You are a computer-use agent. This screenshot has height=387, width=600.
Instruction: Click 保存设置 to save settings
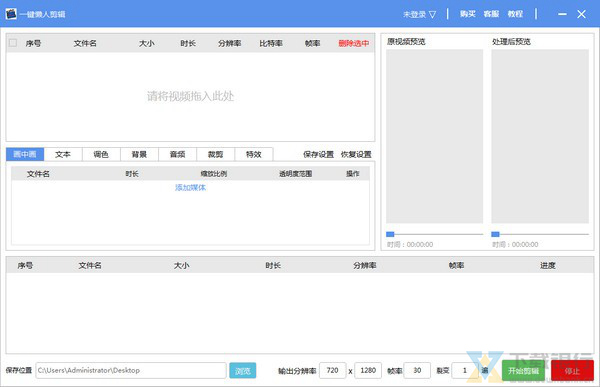click(318, 154)
